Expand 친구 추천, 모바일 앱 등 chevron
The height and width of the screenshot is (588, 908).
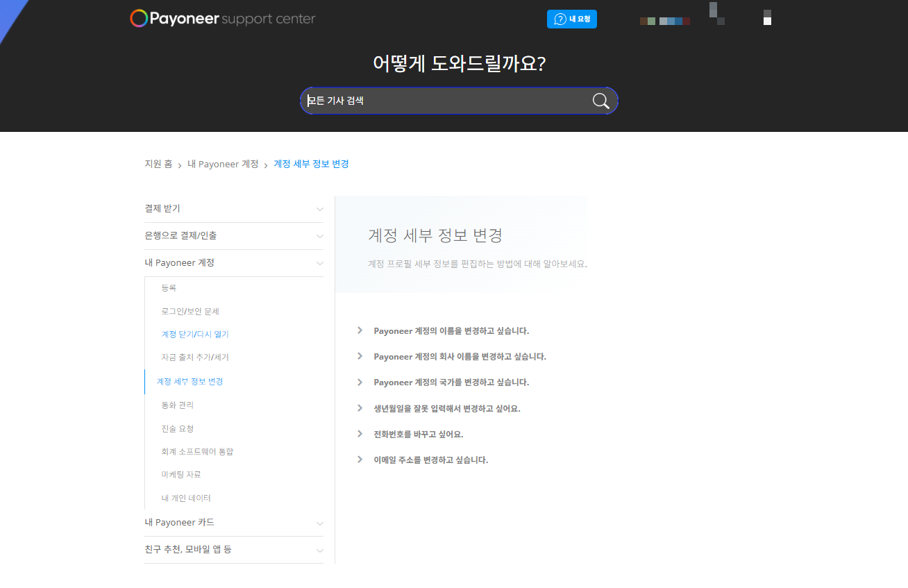point(319,550)
